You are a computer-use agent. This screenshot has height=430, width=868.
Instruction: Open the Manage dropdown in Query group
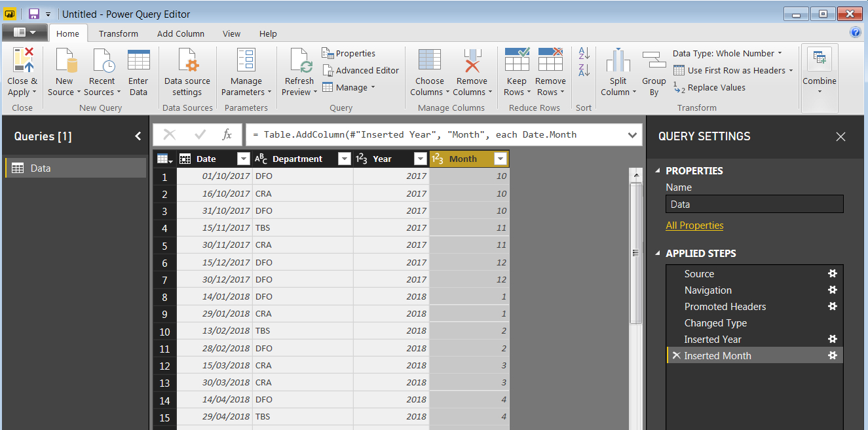(349, 87)
